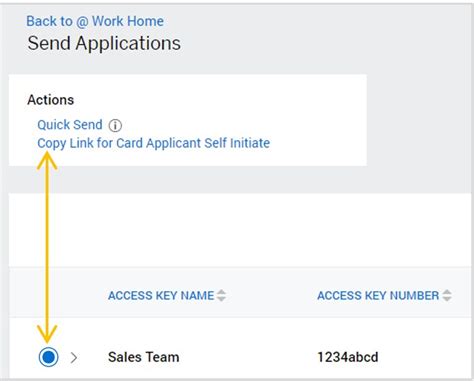Open the Back to @ Work Home link
474x381 pixels.
[x=95, y=21]
